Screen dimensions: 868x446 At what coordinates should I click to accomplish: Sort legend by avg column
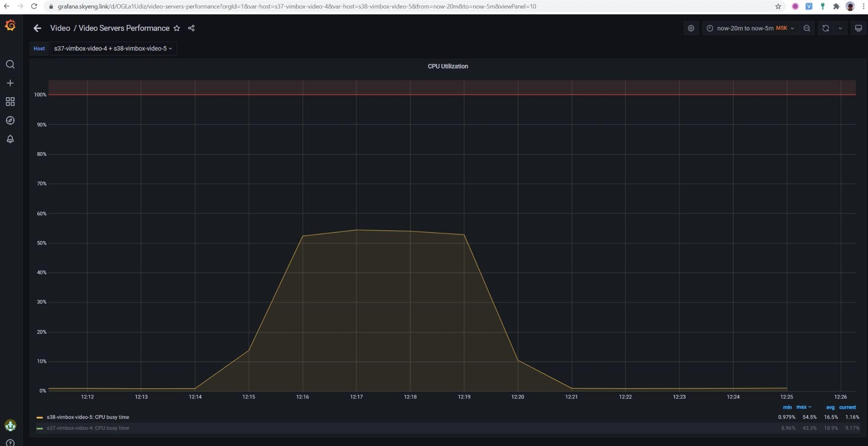pyautogui.click(x=830, y=407)
